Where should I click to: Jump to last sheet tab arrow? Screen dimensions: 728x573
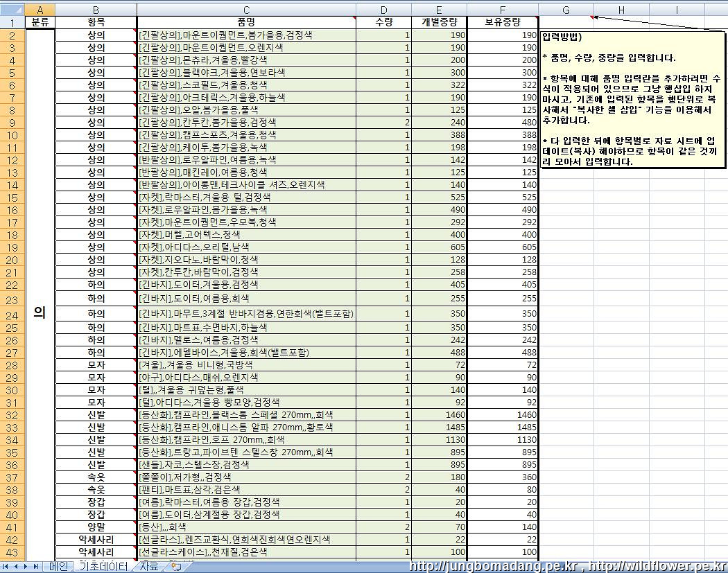click(35, 567)
